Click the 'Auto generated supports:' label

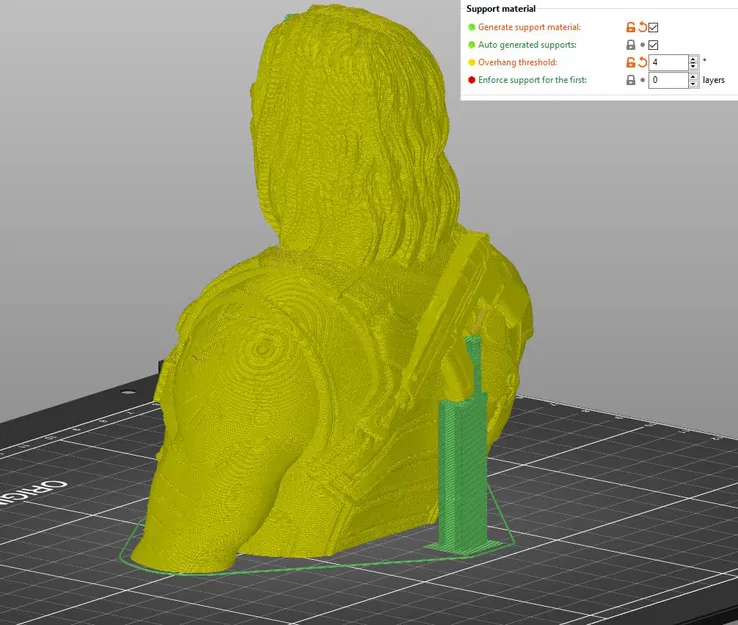point(527,45)
